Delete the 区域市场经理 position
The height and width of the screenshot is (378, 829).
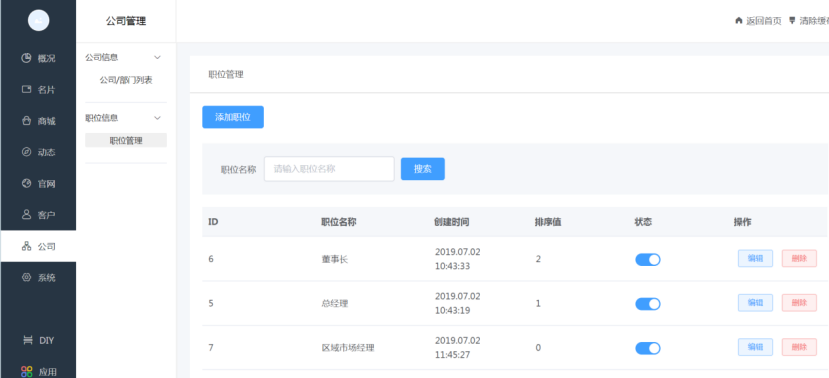pos(799,347)
